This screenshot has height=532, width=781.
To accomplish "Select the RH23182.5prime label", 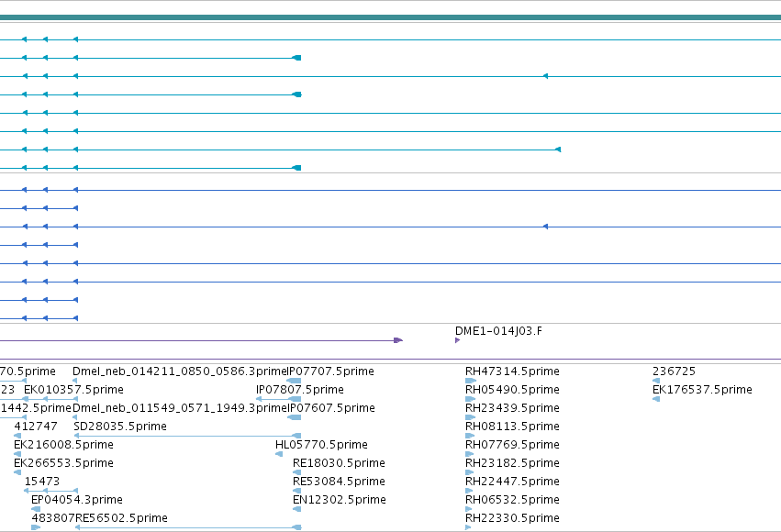I will pyautogui.click(x=512, y=463).
